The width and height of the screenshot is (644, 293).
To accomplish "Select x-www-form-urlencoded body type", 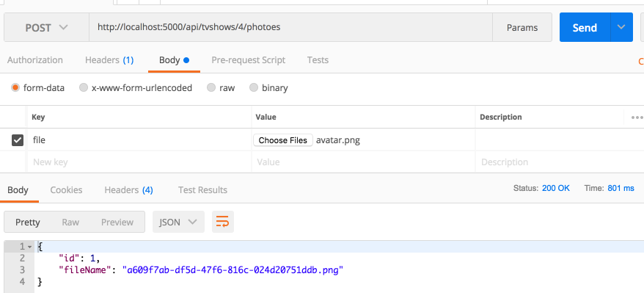I will point(84,87).
